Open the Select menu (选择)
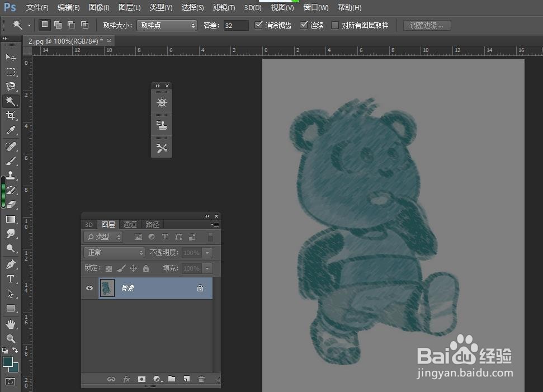This screenshot has height=392, width=543. pyautogui.click(x=192, y=8)
